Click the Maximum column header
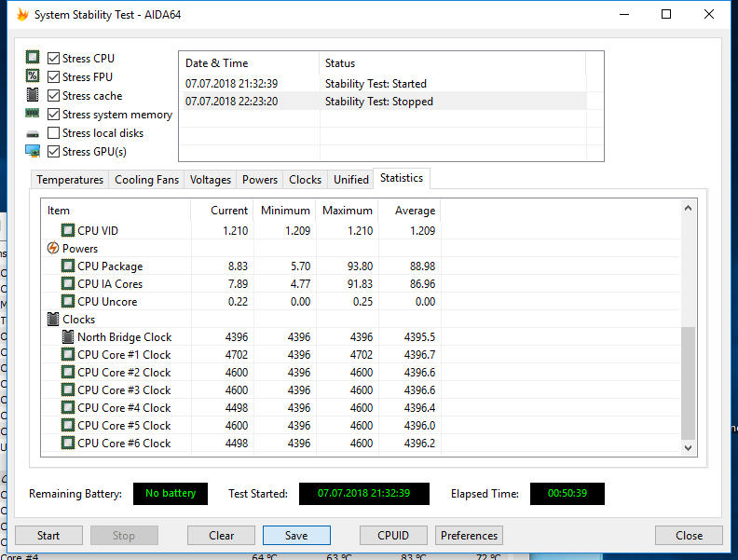 click(348, 211)
